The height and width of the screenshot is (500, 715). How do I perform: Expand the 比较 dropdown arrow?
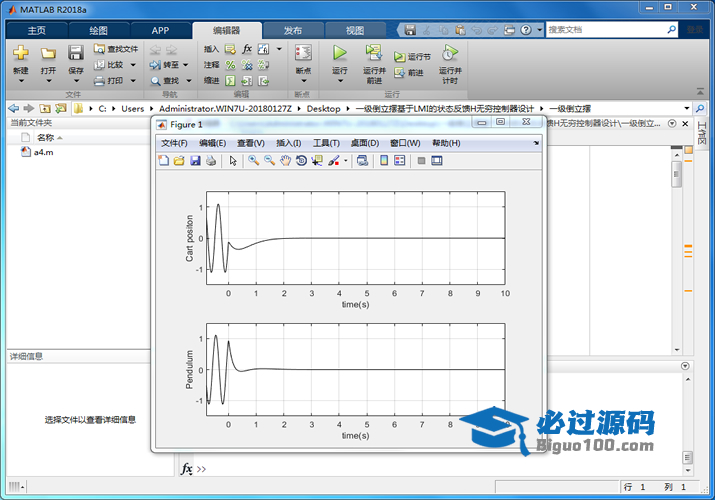click(133, 65)
